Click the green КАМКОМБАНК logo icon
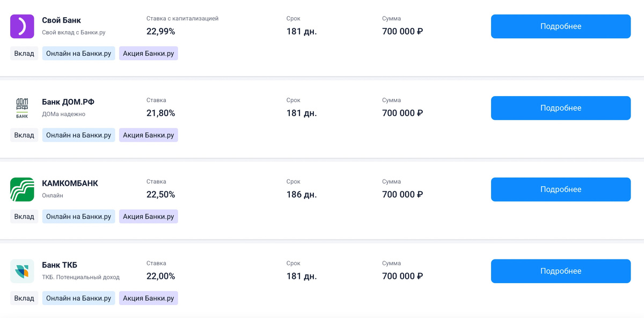 [x=22, y=189]
